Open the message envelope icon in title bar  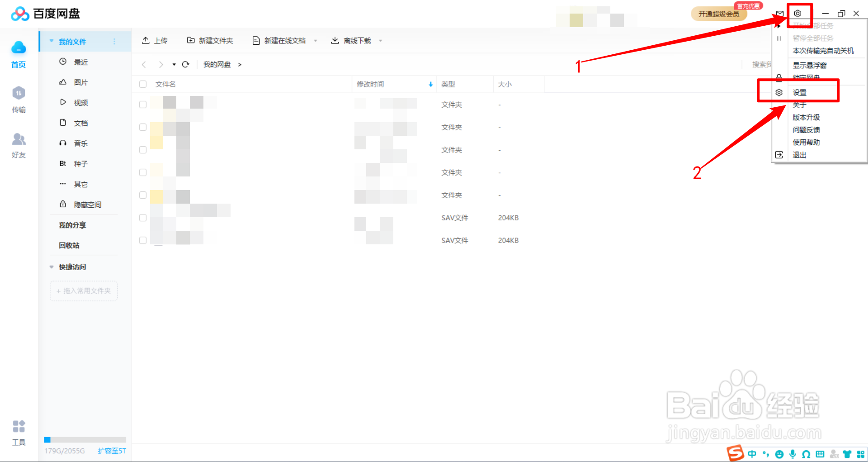tap(779, 14)
